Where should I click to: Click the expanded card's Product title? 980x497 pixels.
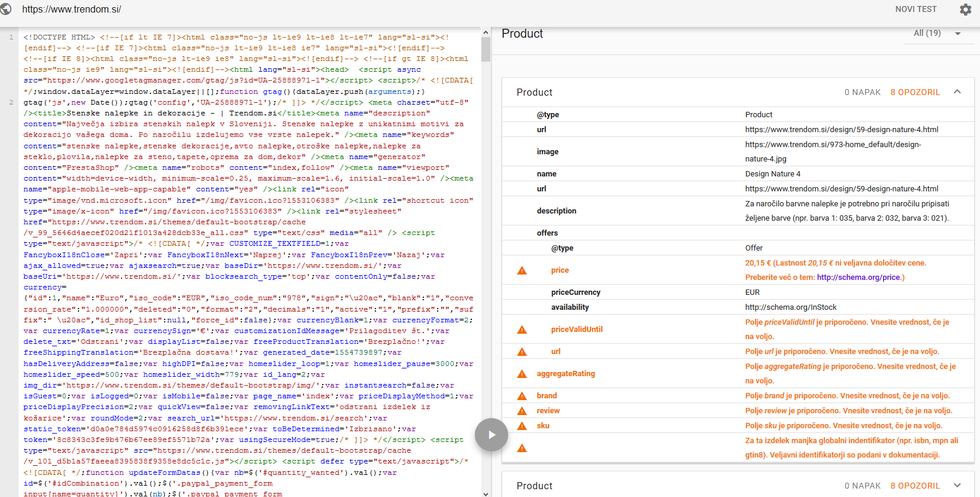point(535,92)
